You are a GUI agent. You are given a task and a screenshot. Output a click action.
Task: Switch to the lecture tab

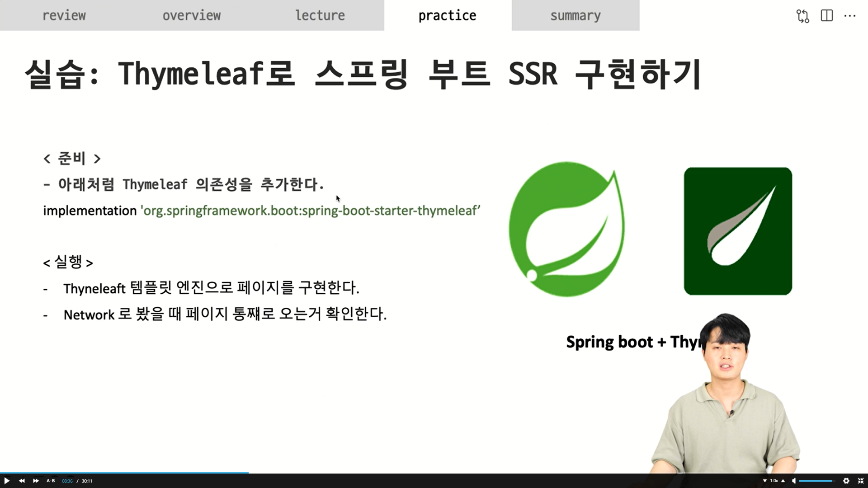(x=320, y=15)
